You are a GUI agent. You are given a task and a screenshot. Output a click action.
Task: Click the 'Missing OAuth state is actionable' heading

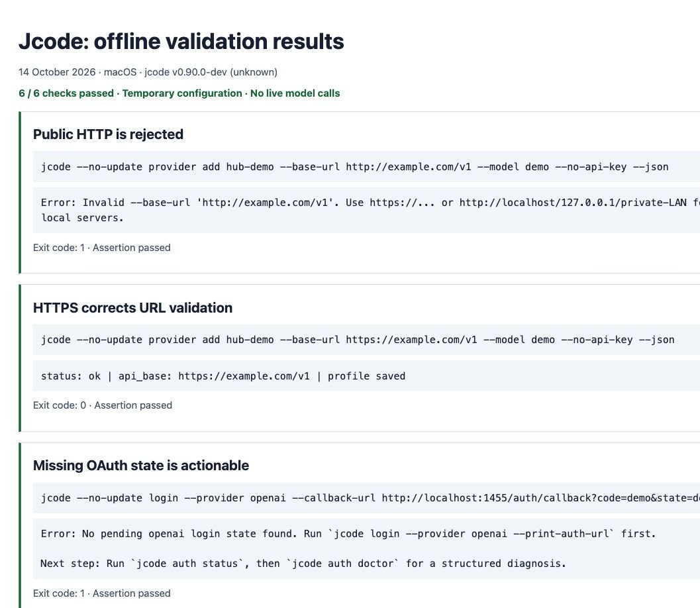pyautogui.click(x=141, y=466)
